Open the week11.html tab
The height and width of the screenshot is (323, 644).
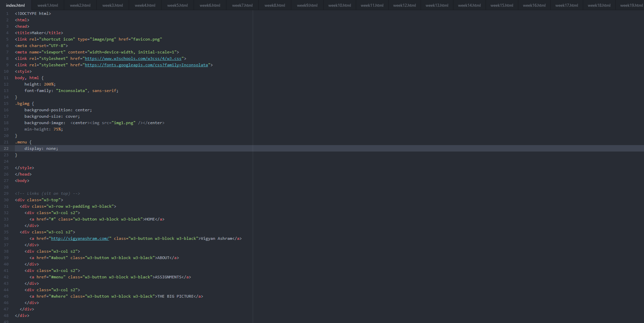point(372,5)
